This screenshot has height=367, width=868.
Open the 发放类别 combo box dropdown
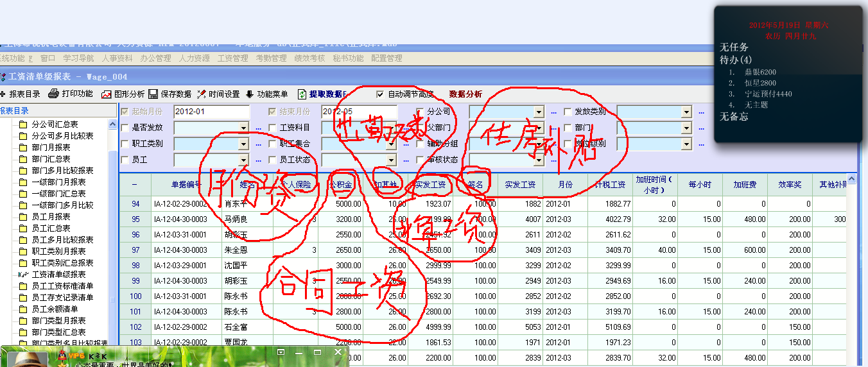(x=687, y=112)
